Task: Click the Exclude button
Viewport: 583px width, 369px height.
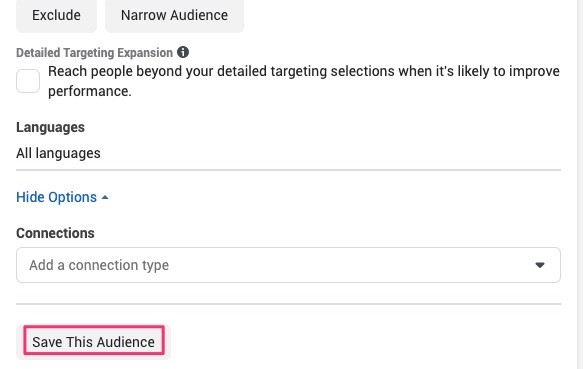Action: click(x=56, y=16)
